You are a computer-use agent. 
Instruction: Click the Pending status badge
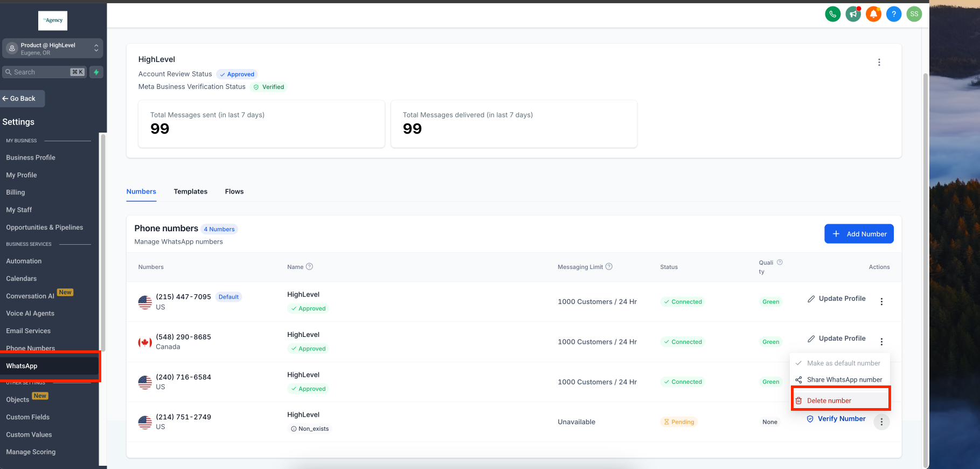click(x=679, y=422)
